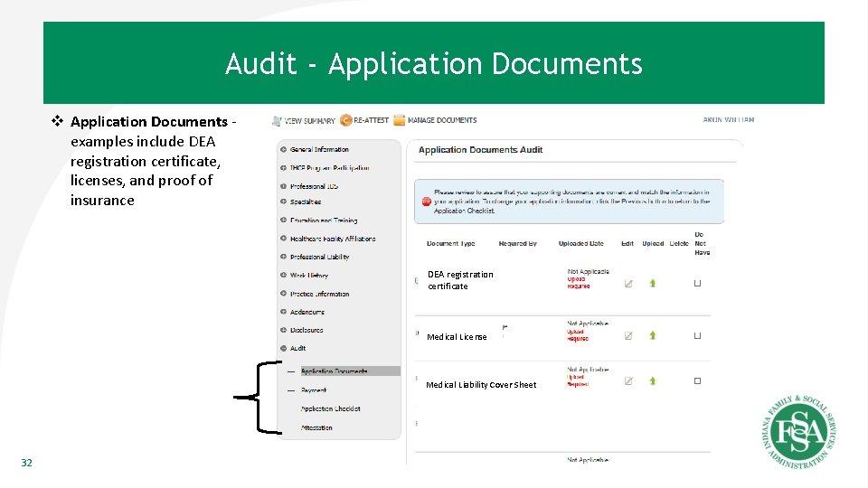Click Upload arrow for Medical License
Screen dimensions: 868x488
click(653, 335)
